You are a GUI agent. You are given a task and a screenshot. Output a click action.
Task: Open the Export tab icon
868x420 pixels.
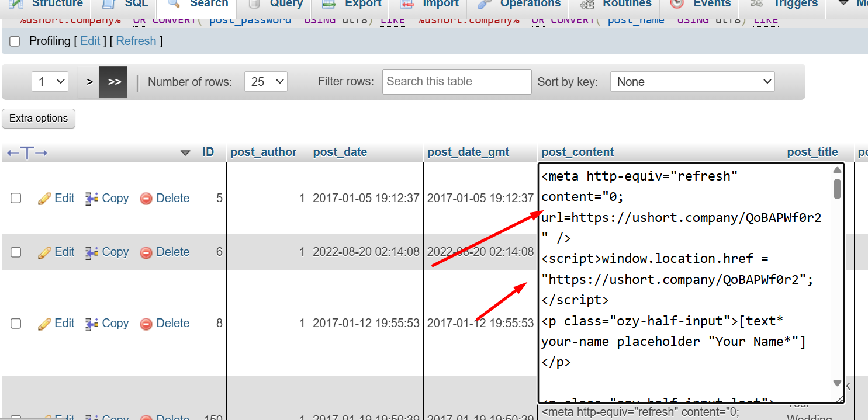point(329,4)
